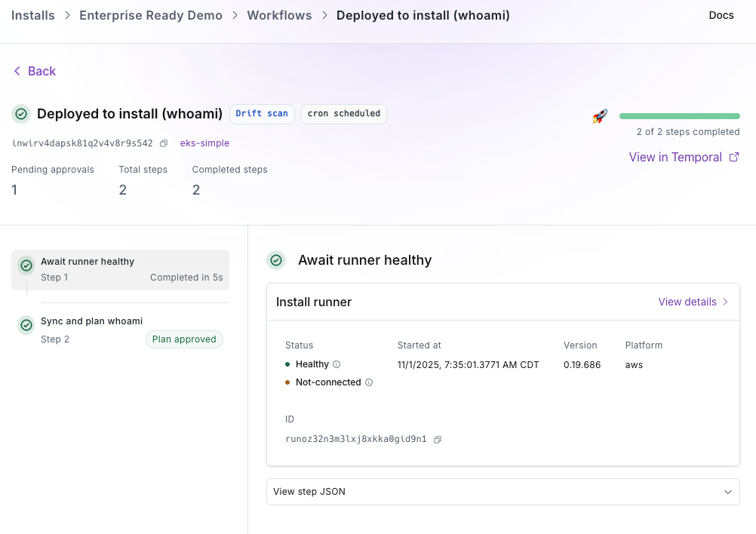Expand the View step JSON section
This screenshot has width=756, height=534.
click(x=503, y=491)
